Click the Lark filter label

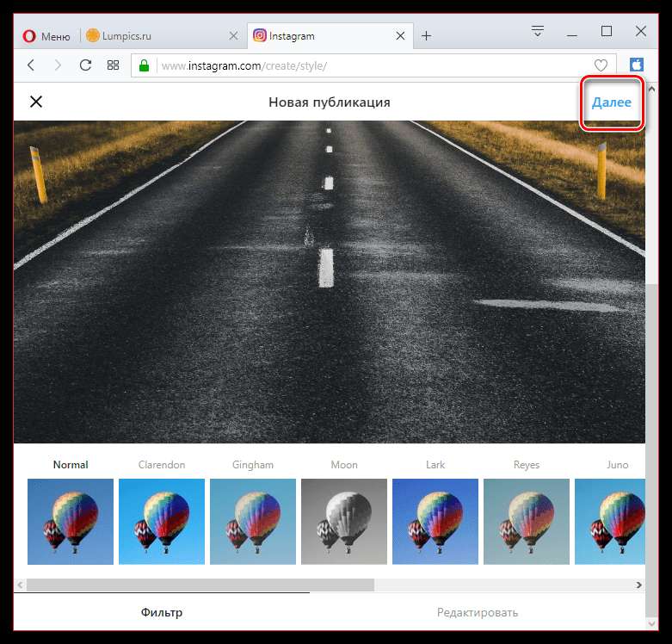[435, 465]
